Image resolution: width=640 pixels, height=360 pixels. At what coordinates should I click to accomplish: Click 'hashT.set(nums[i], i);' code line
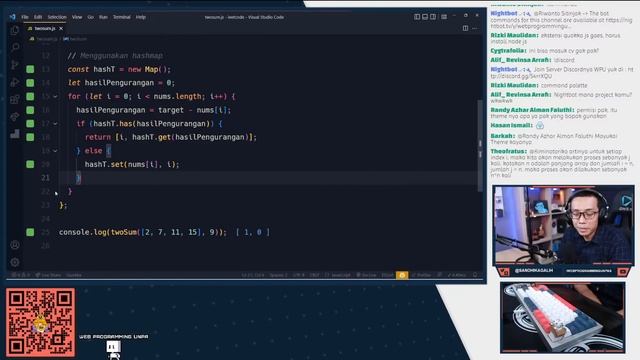tap(132, 164)
